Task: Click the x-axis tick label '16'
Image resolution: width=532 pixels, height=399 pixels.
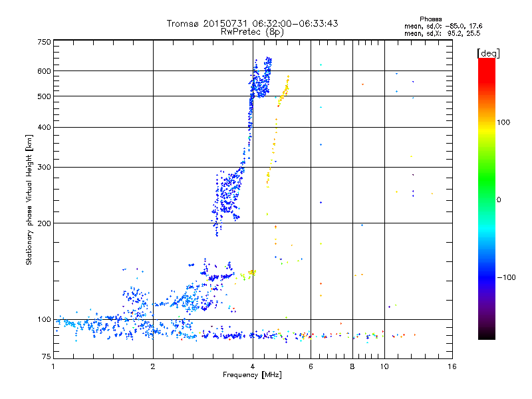Action: click(x=452, y=366)
